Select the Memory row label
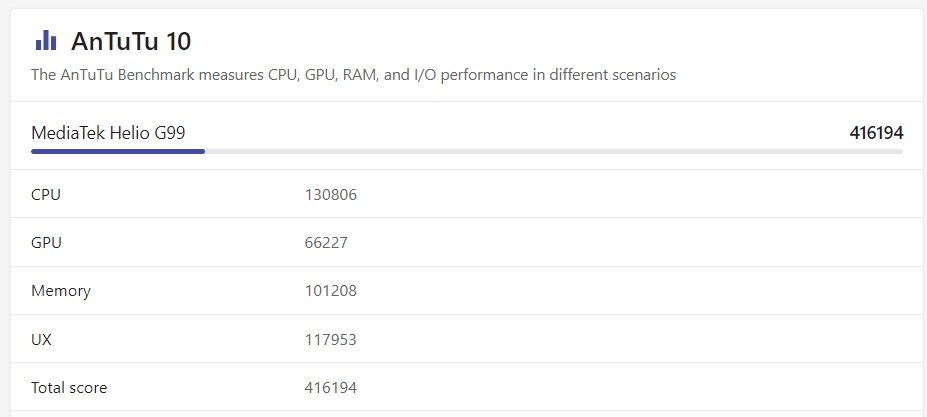This screenshot has width=927, height=417. click(x=61, y=291)
